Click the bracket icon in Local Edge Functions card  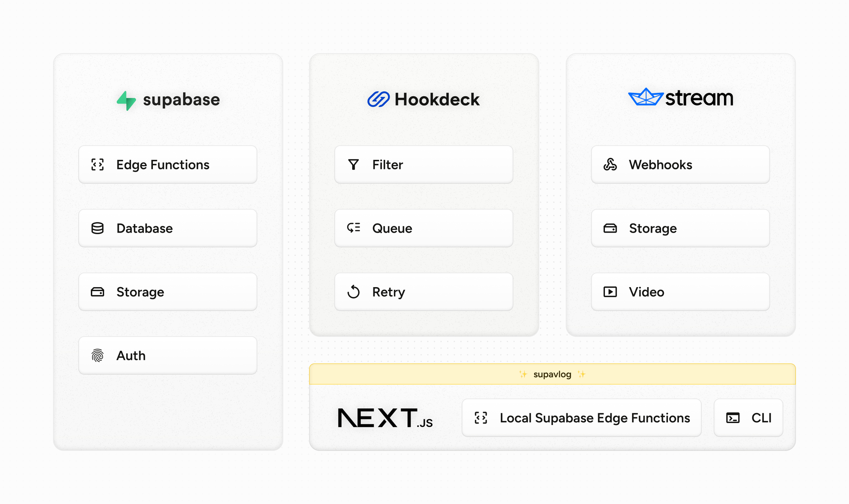pyautogui.click(x=481, y=418)
